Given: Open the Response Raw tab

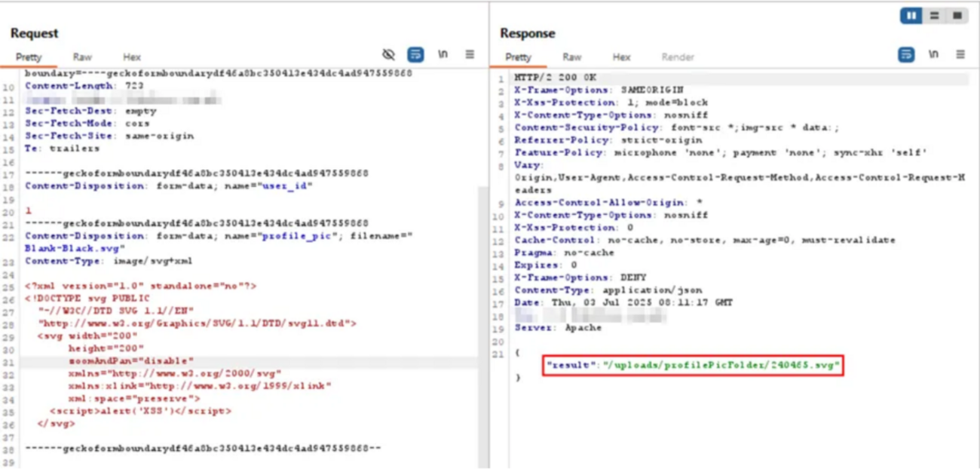Looking at the screenshot, I should click(x=572, y=57).
